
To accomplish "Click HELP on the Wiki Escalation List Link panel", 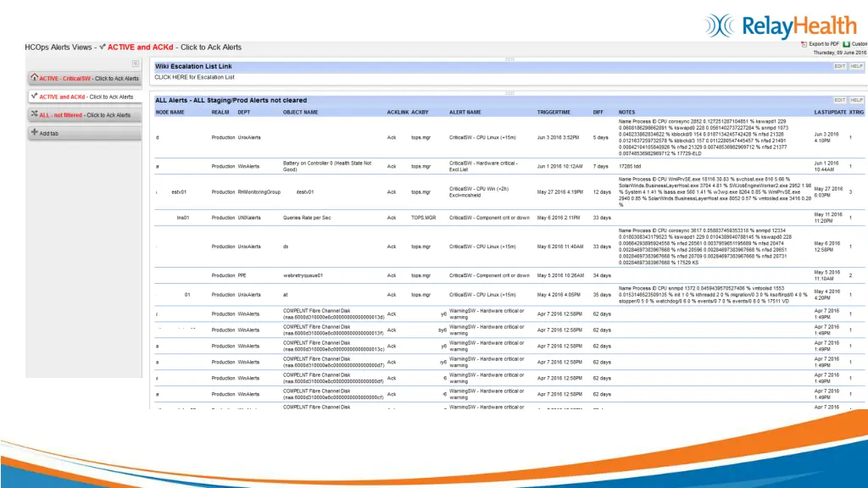I will [x=856, y=66].
